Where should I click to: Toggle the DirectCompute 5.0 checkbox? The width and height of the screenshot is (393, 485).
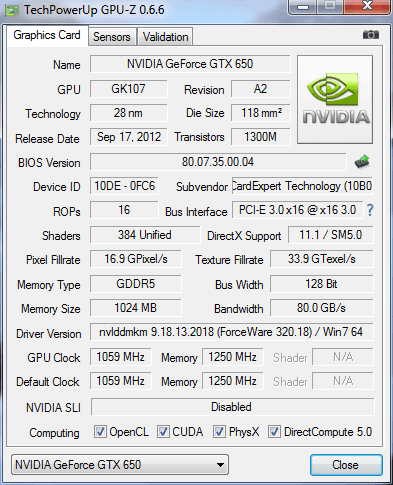click(274, 431)
